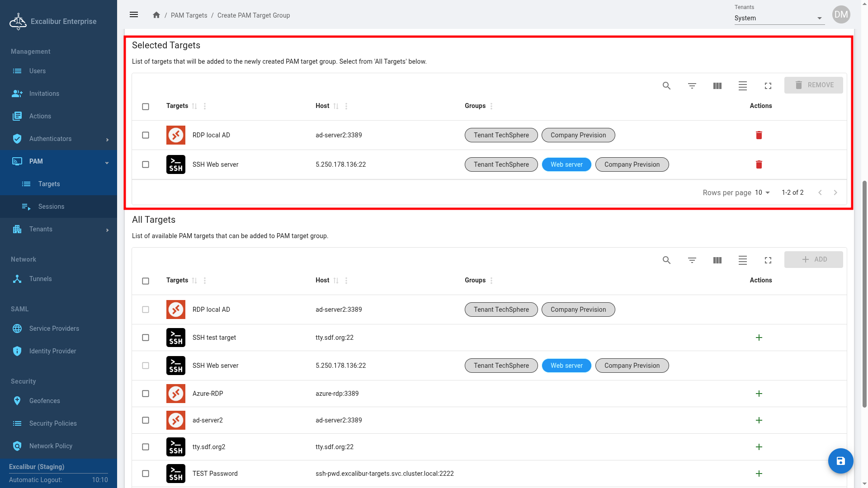Change rows per page dropdown
Viewport: 868px width, 488px height.
(x=762, y=192)
